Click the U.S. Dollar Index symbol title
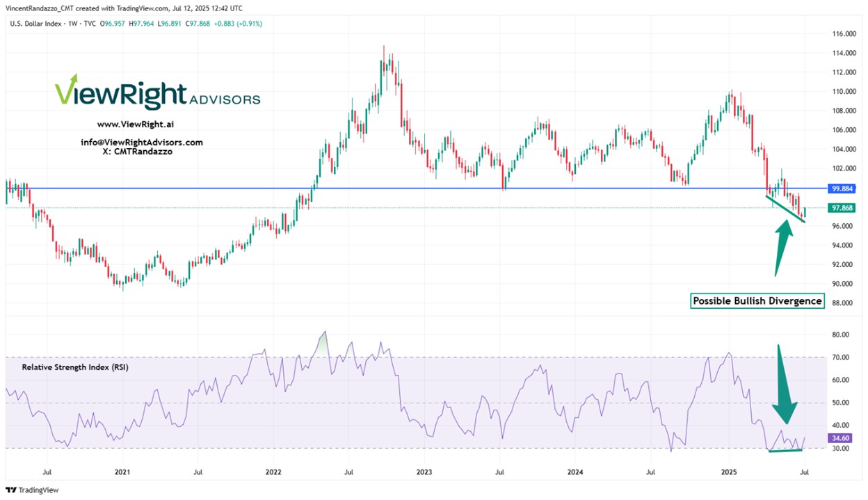The height and width of the screenshot is (500, 868). [38, 23]
